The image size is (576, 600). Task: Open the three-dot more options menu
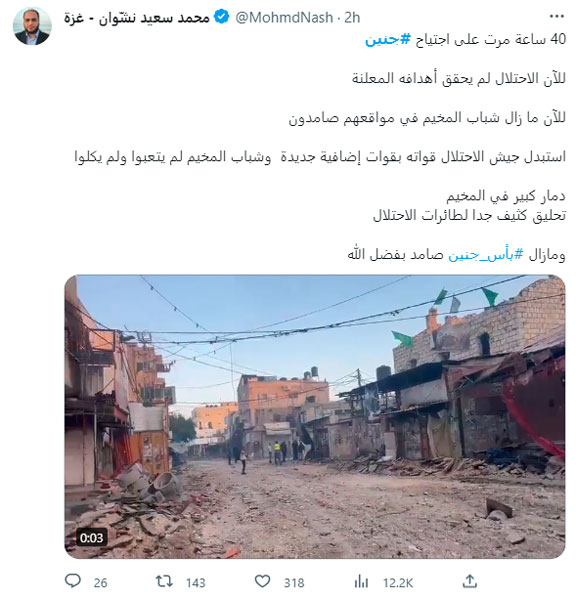pyautogui.click(x=556, y=16)
